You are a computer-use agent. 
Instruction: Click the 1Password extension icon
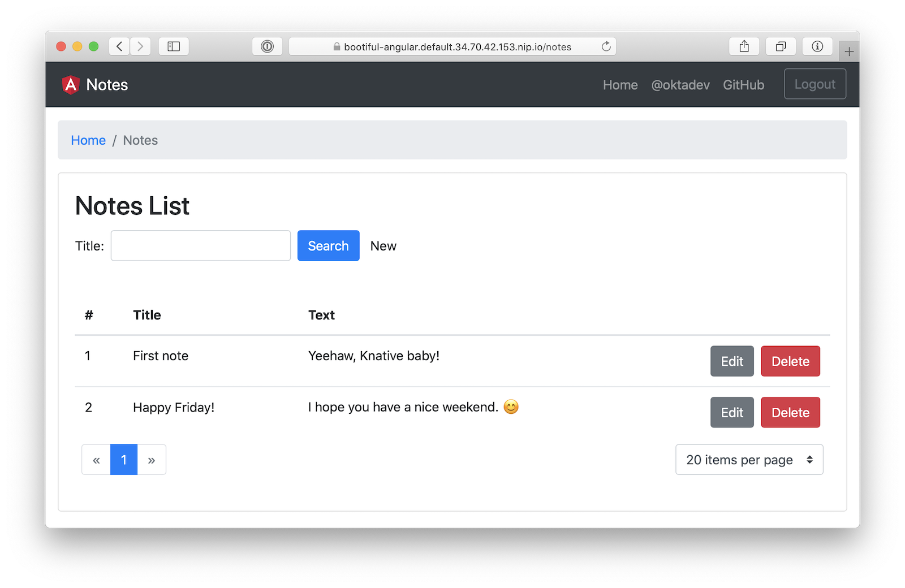pos(267,46)
